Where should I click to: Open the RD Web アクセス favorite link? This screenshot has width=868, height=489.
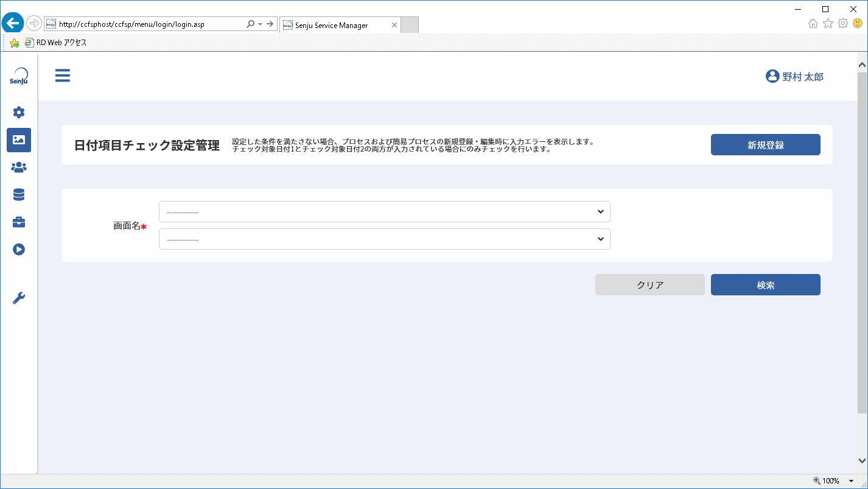coord(55,43)
